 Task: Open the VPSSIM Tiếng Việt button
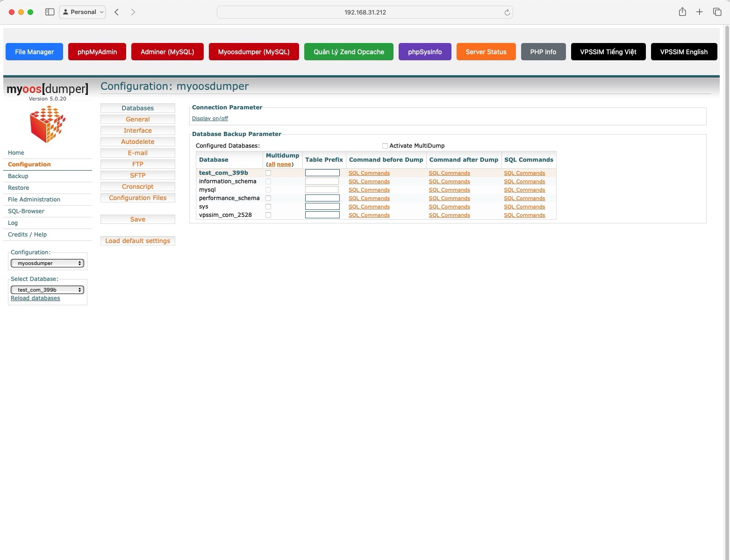[608, 52]
